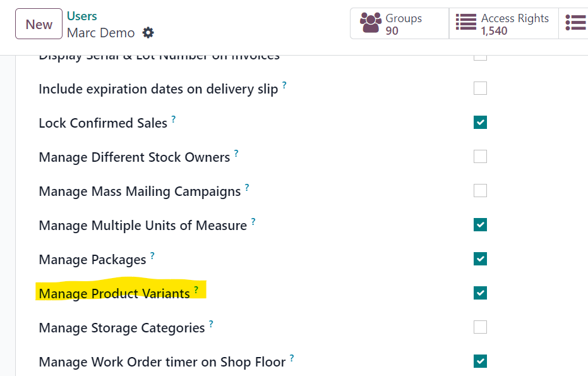Uncheck Lock Confirmed Sales checkbox
Viewport: 588px width, 376px height.
(x=480, y=123)
